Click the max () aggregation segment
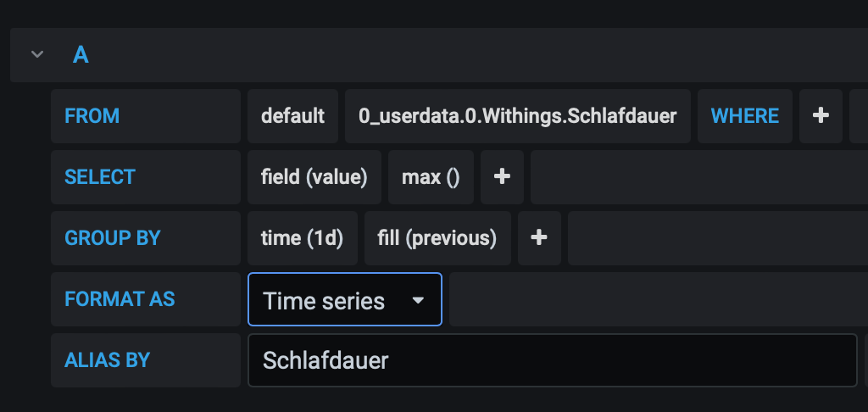This screenshot has width=868, height=412. (431, 176)
